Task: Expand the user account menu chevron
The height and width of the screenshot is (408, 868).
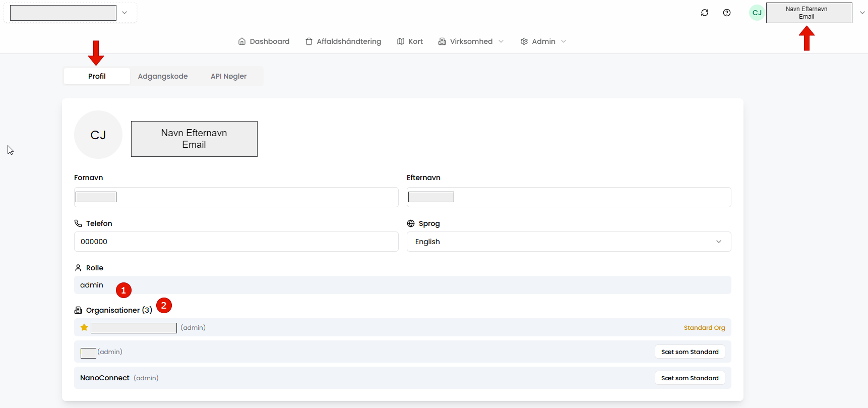Action: click(862, 13)
